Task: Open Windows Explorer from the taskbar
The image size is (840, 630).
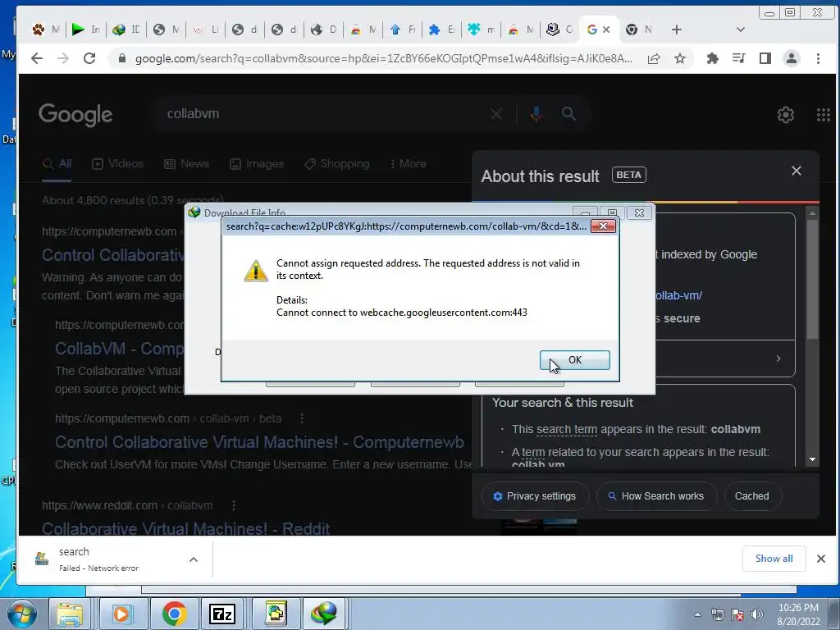Action: tap(71, 614)
